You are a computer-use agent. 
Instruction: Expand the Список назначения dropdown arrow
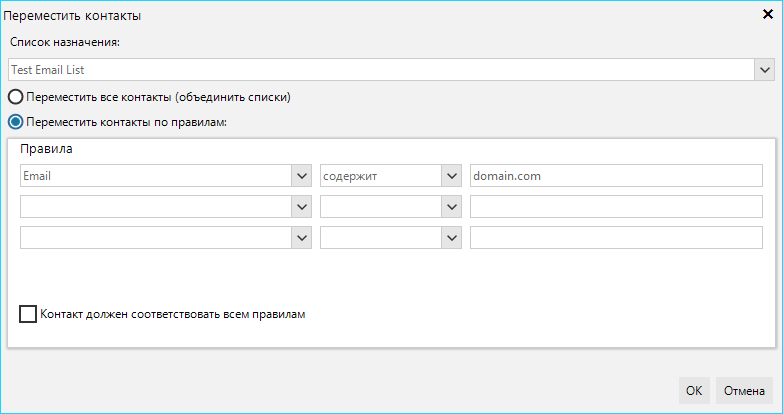pyautogui.click(x=765, y=70)
